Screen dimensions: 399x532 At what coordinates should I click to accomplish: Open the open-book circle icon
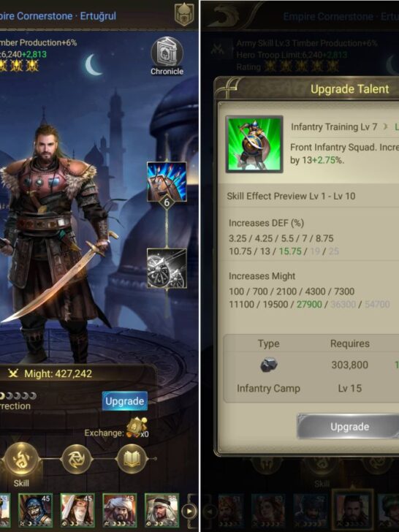[x=132, y=459]
